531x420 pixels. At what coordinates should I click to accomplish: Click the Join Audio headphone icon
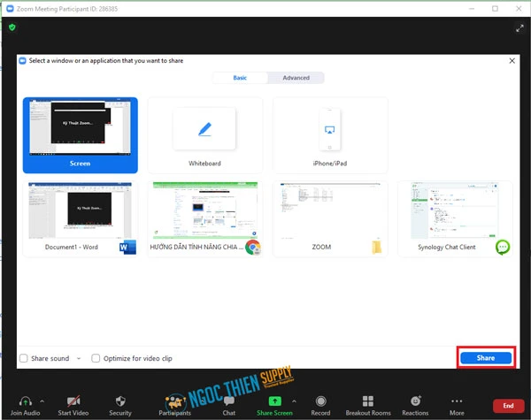[x=27, y=401]
